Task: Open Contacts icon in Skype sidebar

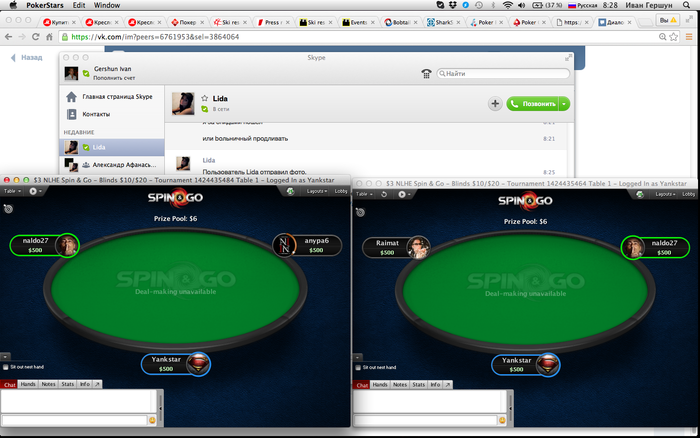Action: coord(71,114)
